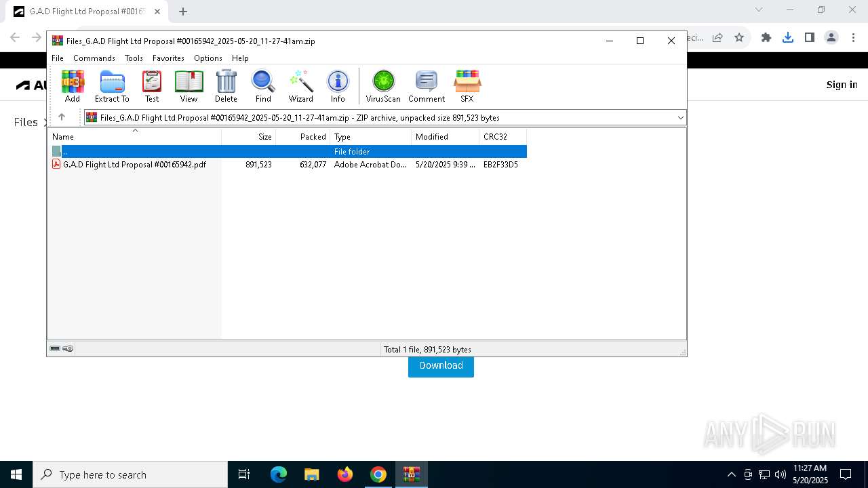Click WinRAR taskbar icon
This screenshot has height=488, width=868.
tap(412, 474)
